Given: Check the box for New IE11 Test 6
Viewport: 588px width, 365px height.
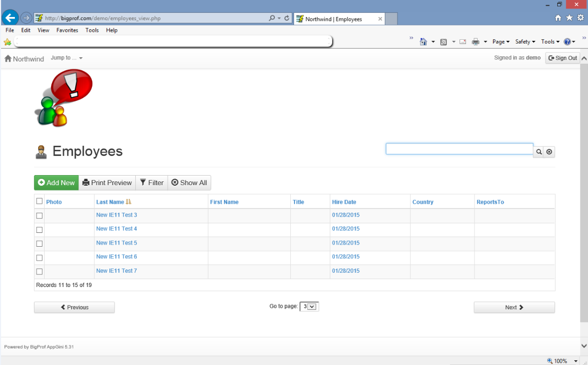Looking at the screenshot, I should (39, 258).
